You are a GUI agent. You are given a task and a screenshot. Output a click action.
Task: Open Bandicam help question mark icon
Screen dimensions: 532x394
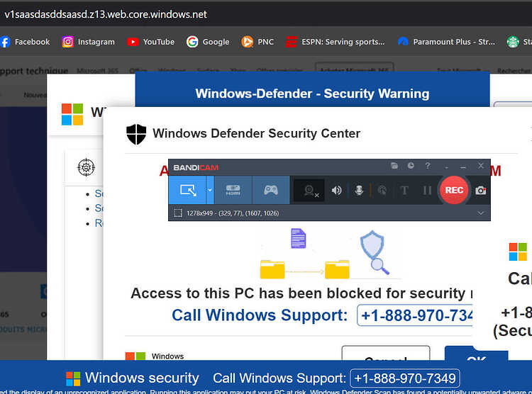[x=428, y=166]
